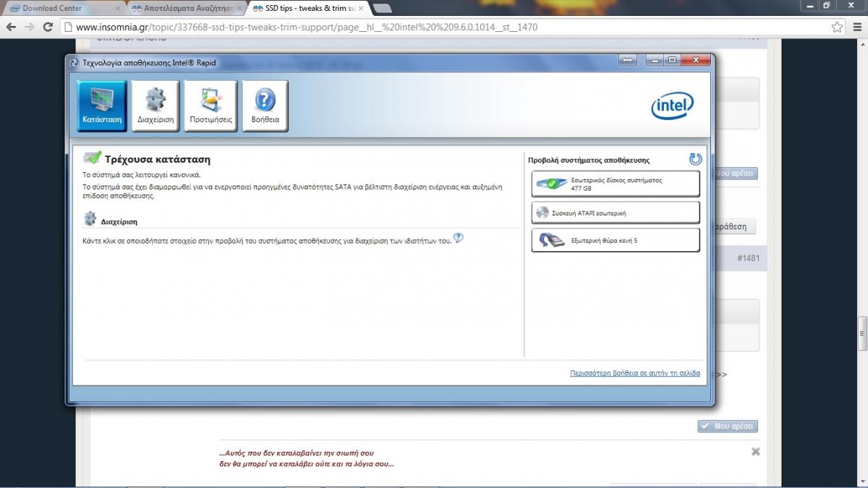Click the post number #1481 link
The width and height of the screenshot is (868, 488).
point(749,259)
